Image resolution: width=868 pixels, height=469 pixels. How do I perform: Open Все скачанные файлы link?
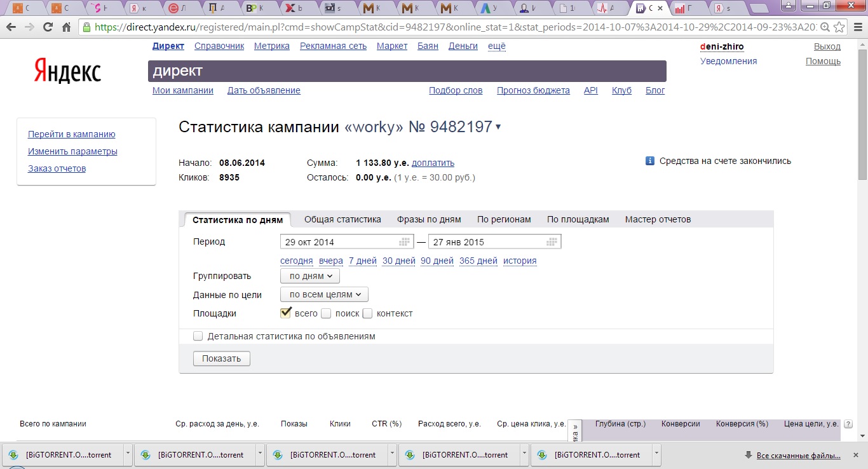799,455
